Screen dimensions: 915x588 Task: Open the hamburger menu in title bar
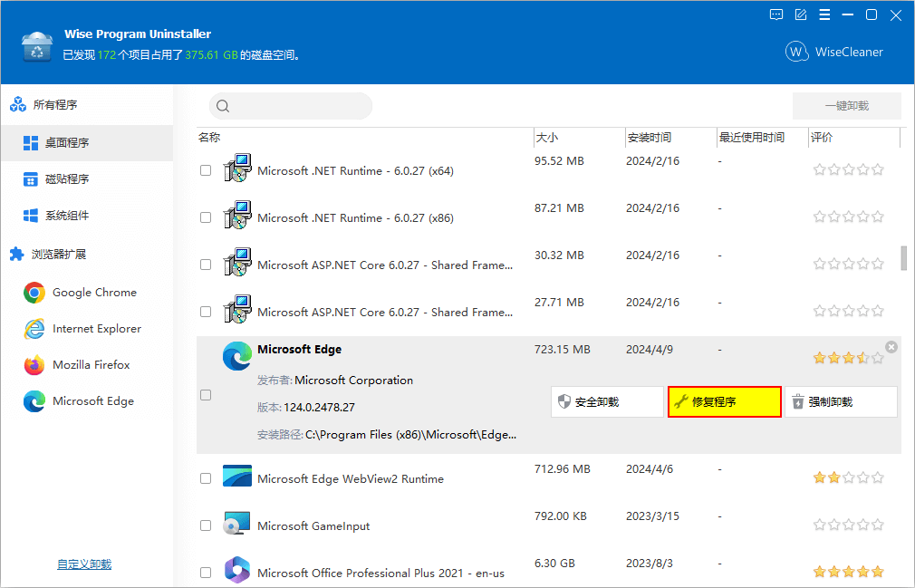click(824, 15)
